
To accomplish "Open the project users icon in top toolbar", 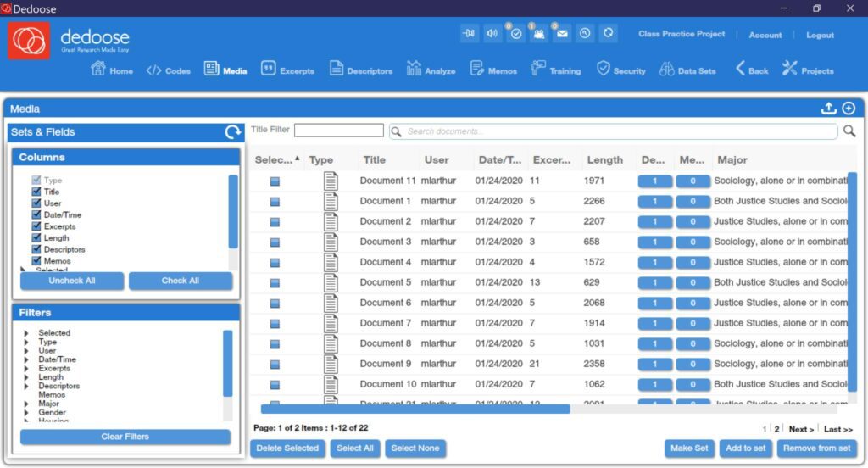I will coord(538,34).
